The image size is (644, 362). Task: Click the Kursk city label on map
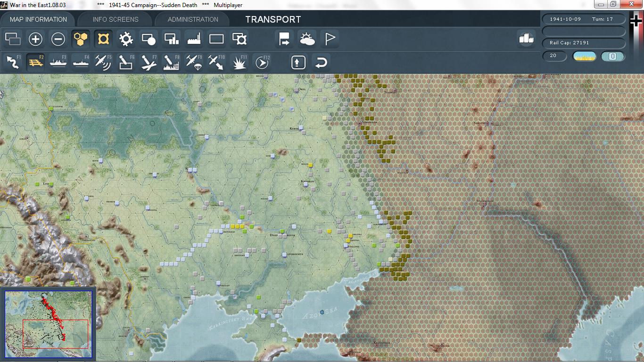click(294, 128)
